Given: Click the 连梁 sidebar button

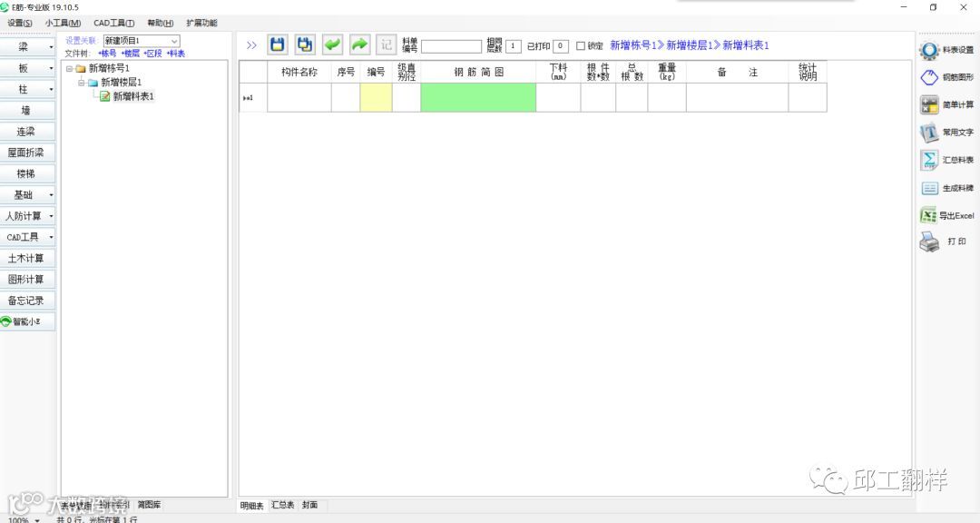Looking at the screenshot, I should [27, 132].
